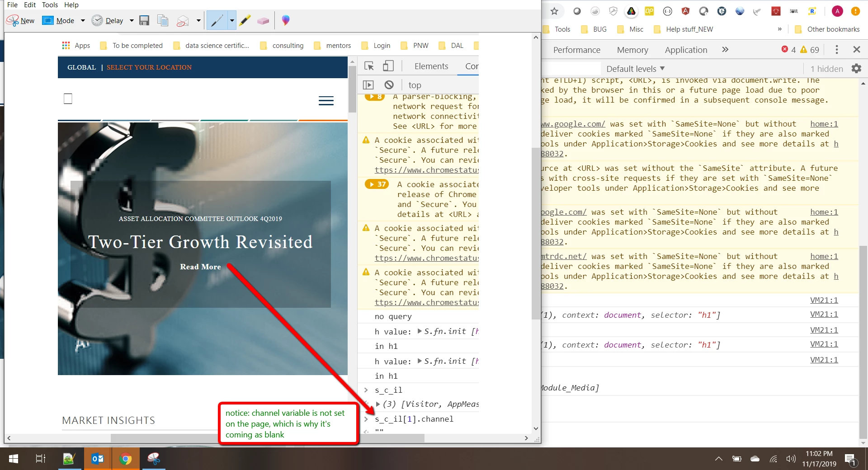Click the red Angular shield extension icon
This screenshot has height=470, width=868.
click(x=685, y=11)
